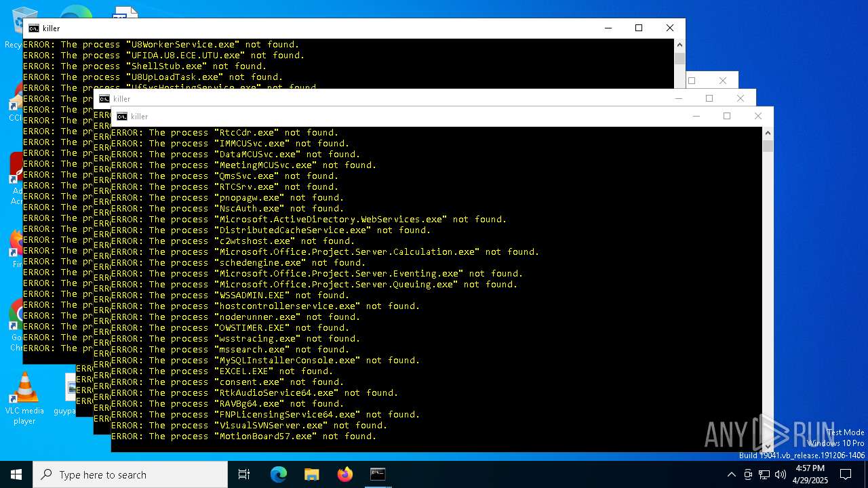Click the "FNPLicensingService64.exe" error line
The width and height of the screenshot is (868, 488).
[x=266, y=415]
